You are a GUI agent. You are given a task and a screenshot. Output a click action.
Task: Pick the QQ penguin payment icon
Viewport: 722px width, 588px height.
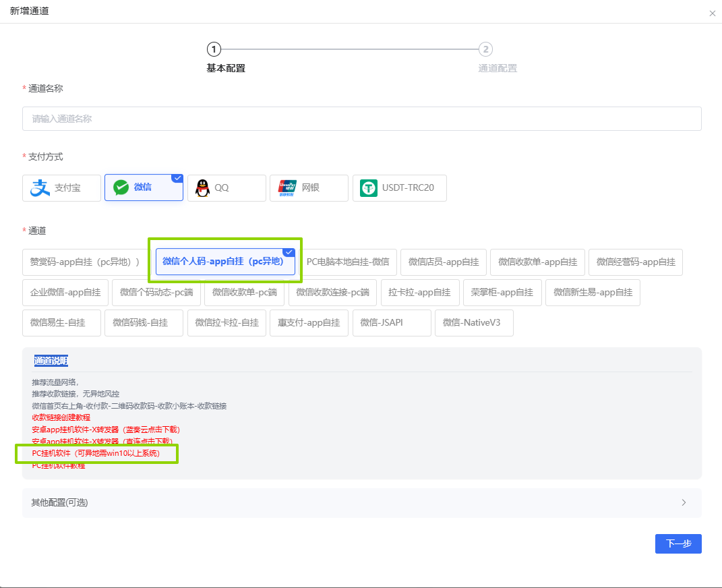coord(203,188)
